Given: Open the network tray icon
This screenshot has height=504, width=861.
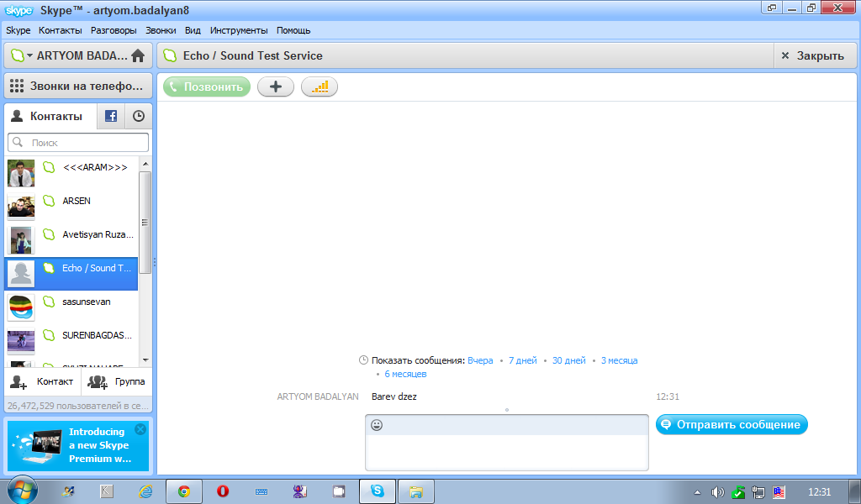Looking at the screenshot, I should [758, 492].
